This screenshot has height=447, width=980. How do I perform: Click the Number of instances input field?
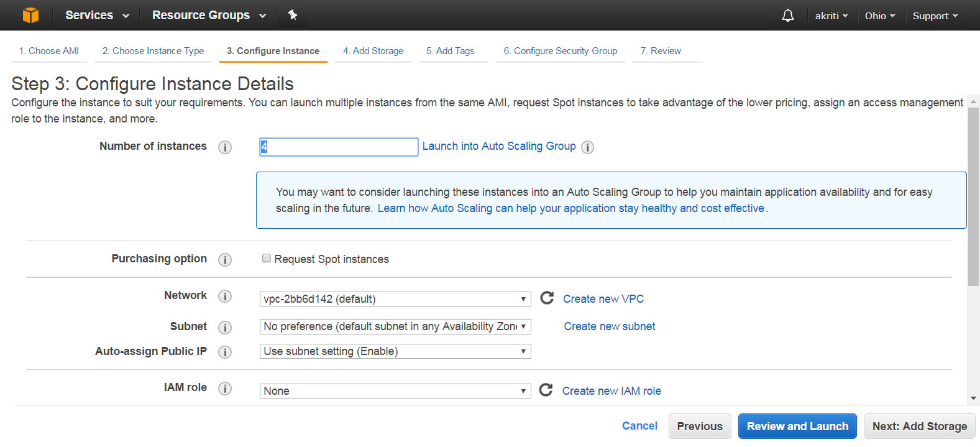pyautogui.click(x=339, y=147)
